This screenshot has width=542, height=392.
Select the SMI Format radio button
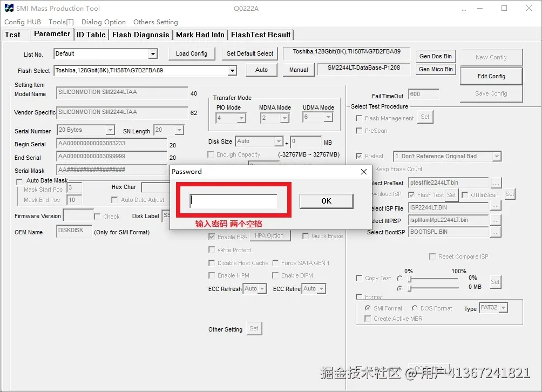368,308
